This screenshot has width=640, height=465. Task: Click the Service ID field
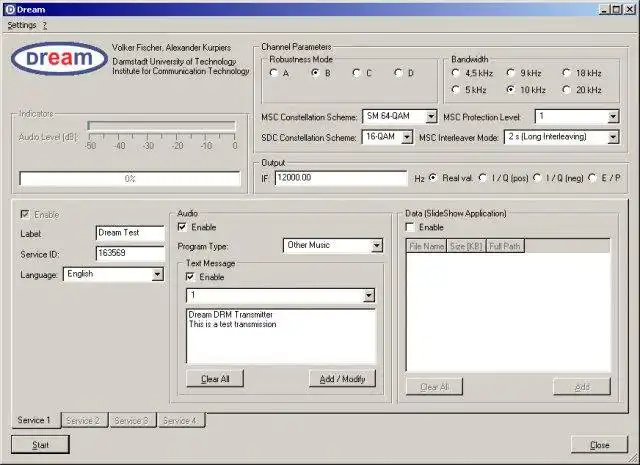[130, 254]
